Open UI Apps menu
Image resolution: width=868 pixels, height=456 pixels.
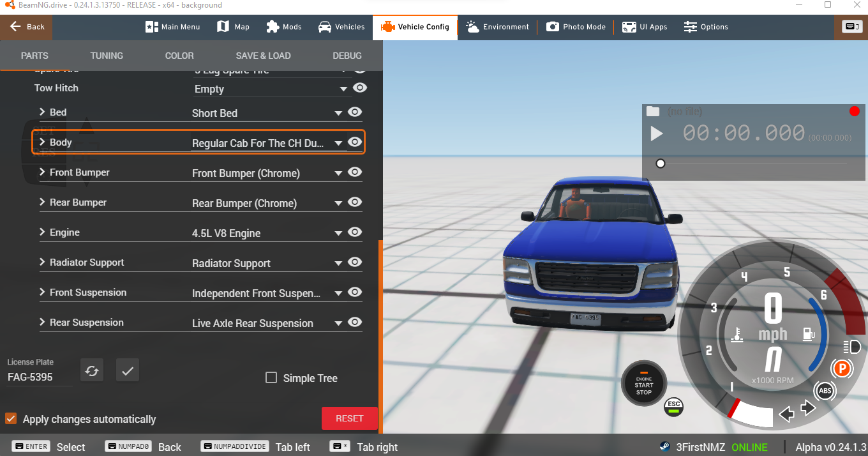click(645, 27)
